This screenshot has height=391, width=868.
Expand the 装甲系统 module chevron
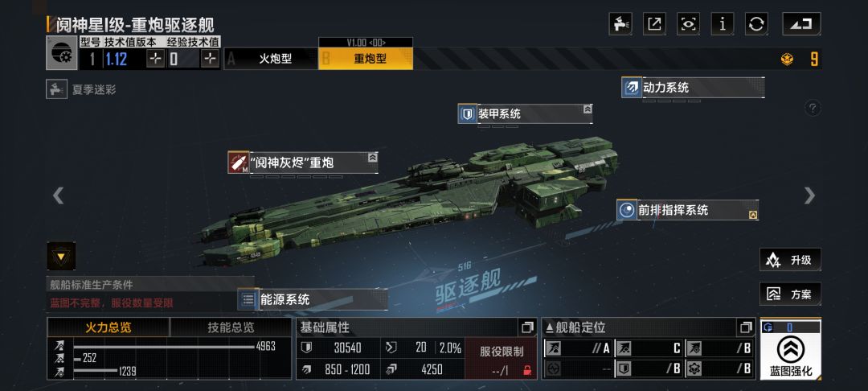point(588,109)
